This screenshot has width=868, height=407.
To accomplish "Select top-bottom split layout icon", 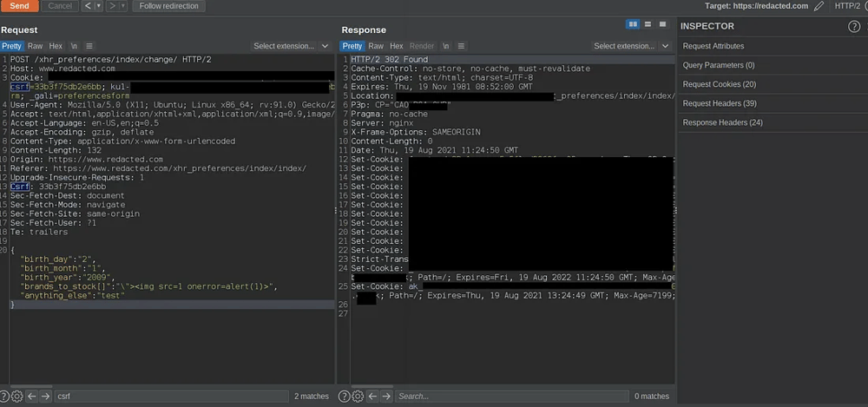I will [648, 24].
